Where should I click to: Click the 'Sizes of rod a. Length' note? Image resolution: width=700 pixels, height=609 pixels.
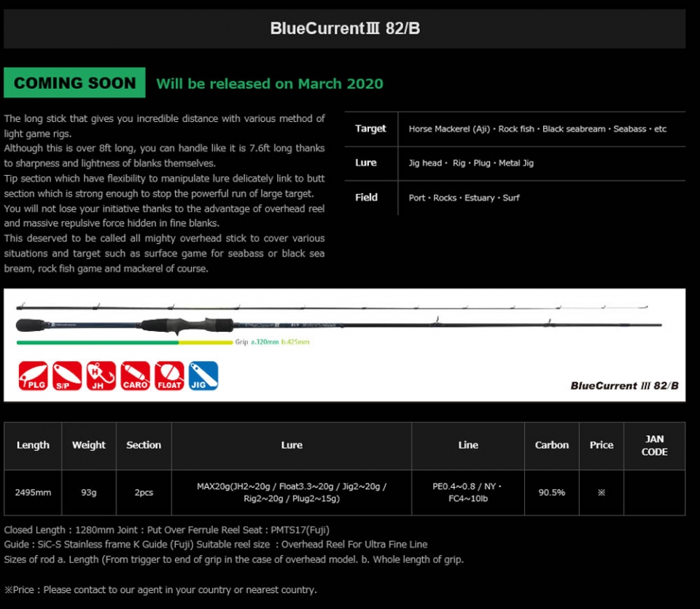point(234,559)
